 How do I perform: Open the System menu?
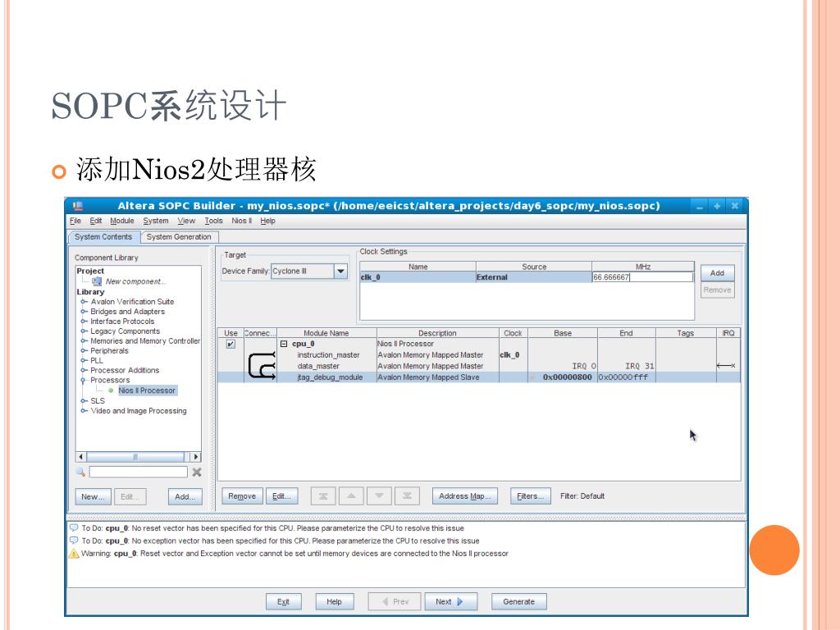155,221
